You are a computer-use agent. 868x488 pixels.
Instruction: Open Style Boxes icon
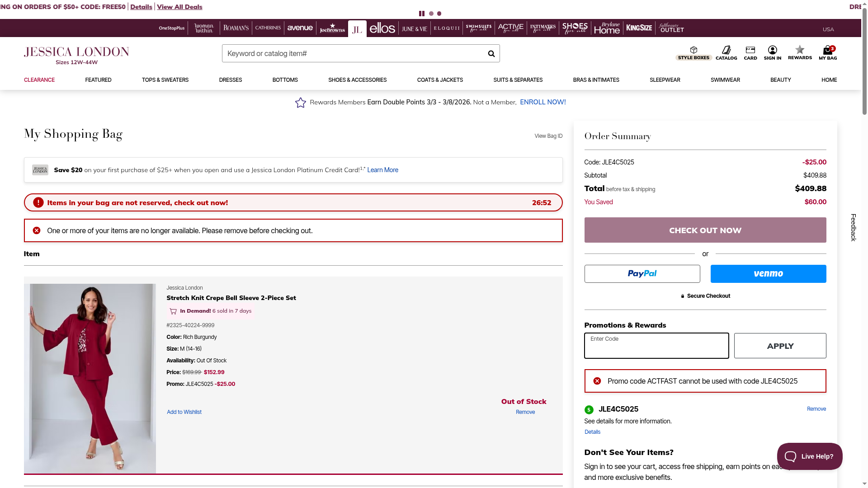coord(693,53)
